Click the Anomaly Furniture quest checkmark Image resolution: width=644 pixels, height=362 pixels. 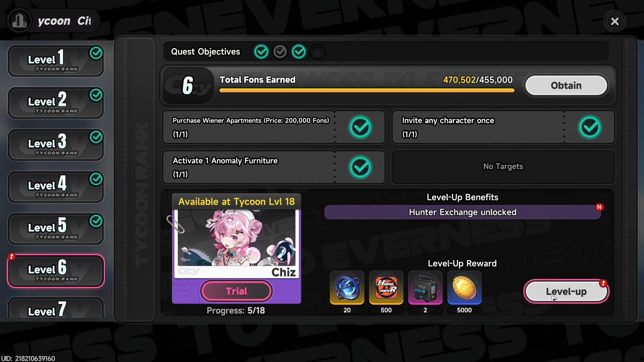point(360,167)
